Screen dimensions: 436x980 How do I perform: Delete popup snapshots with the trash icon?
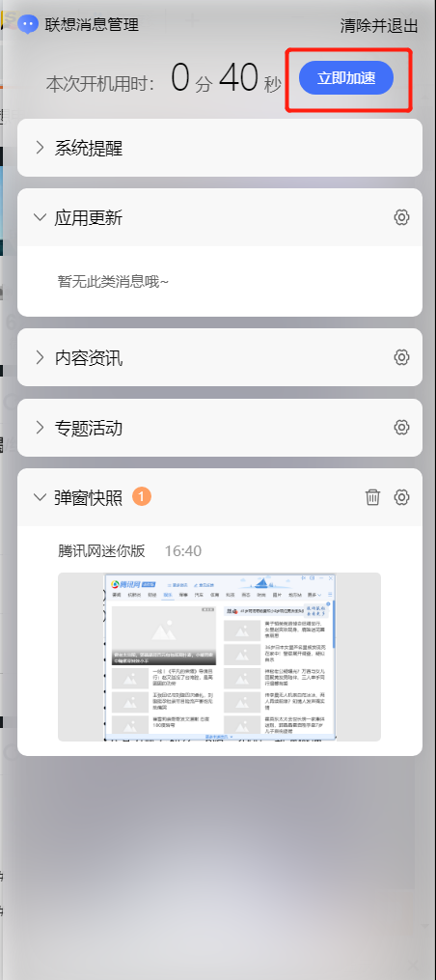[x=373, y=497]
